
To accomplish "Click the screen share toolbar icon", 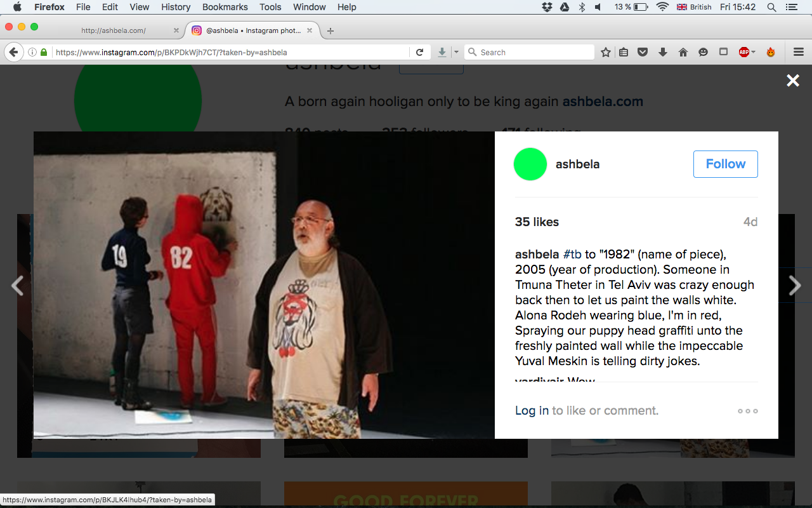I will pyautogui.click(x=723, y=52).
